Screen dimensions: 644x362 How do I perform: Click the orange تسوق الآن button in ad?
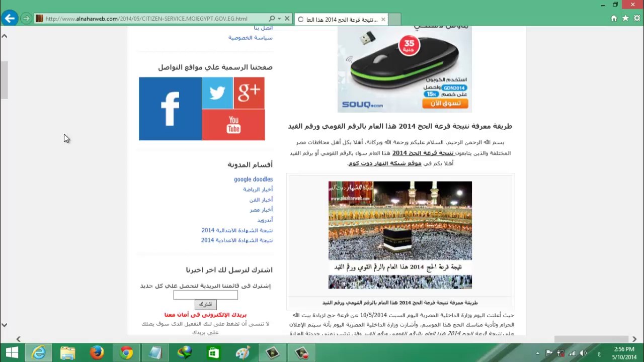point(445,104)
